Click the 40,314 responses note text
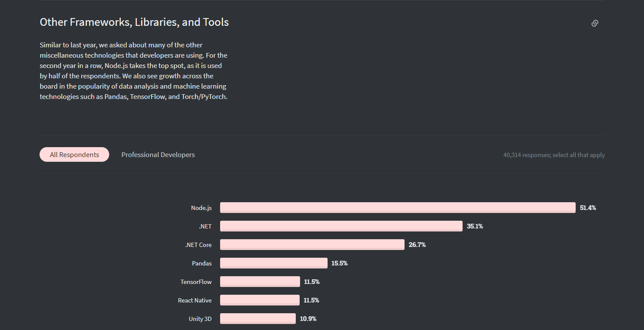644x330 pixels. [x=554, y=155]
